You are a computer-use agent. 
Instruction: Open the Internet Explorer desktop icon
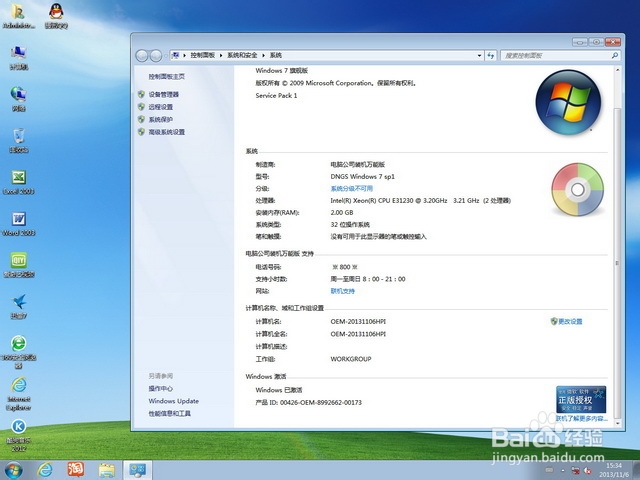(18, 394)
